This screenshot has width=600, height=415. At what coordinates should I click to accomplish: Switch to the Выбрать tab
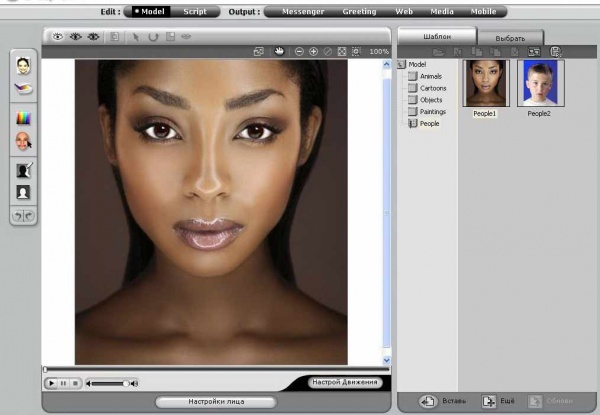[509, 37]
